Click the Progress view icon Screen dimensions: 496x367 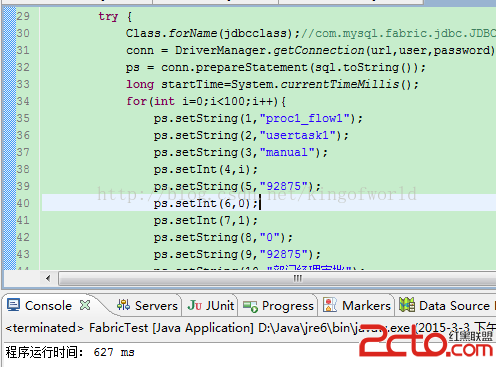coord(250,306)
